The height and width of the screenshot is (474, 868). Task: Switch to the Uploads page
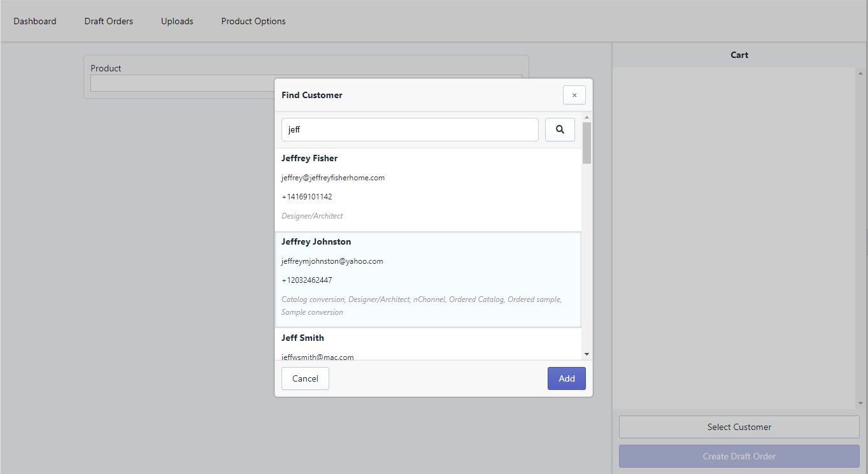pyautogui.click(x=177, y=21)
